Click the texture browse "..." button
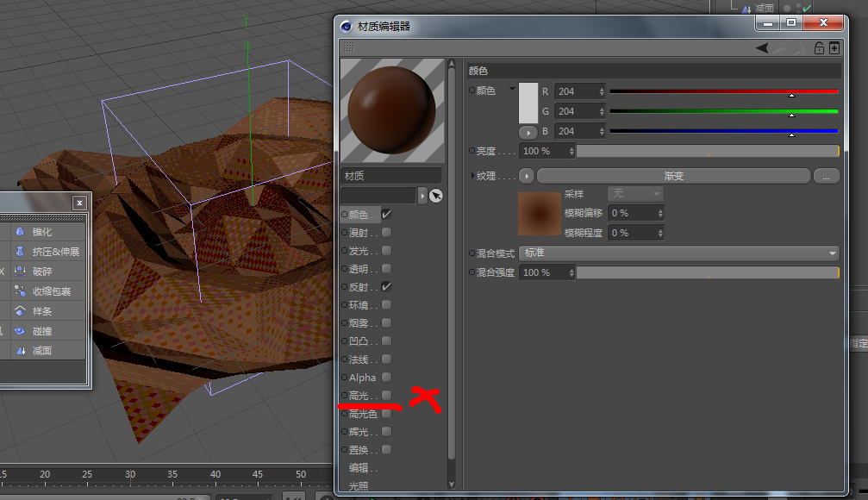The width and height of the screenshot is (868, 500). coord(827,176)
